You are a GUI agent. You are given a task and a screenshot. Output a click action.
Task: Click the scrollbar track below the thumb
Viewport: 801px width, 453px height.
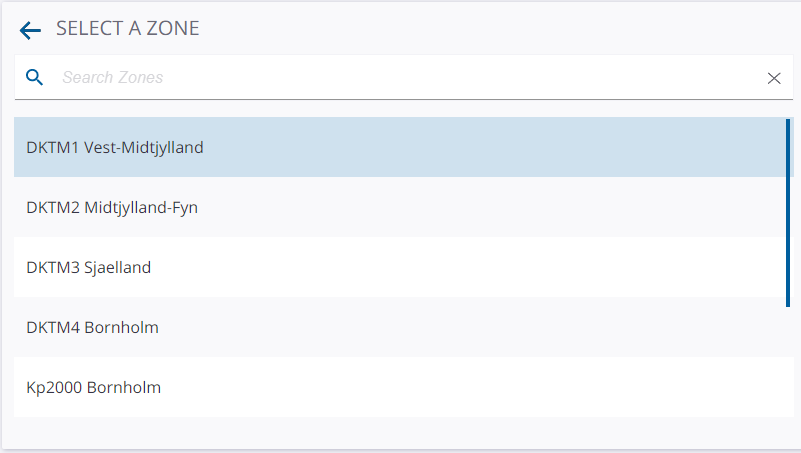[788, 363]
